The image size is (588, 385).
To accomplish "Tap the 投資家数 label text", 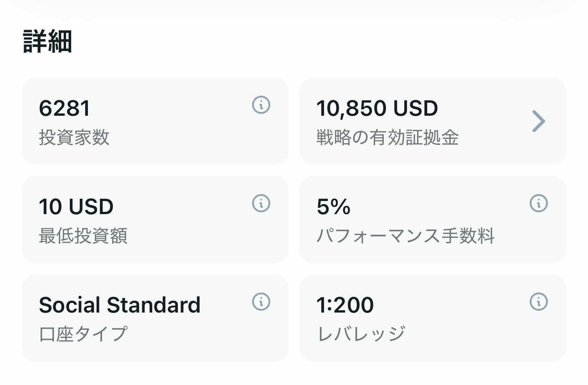I will pos(74,138).
